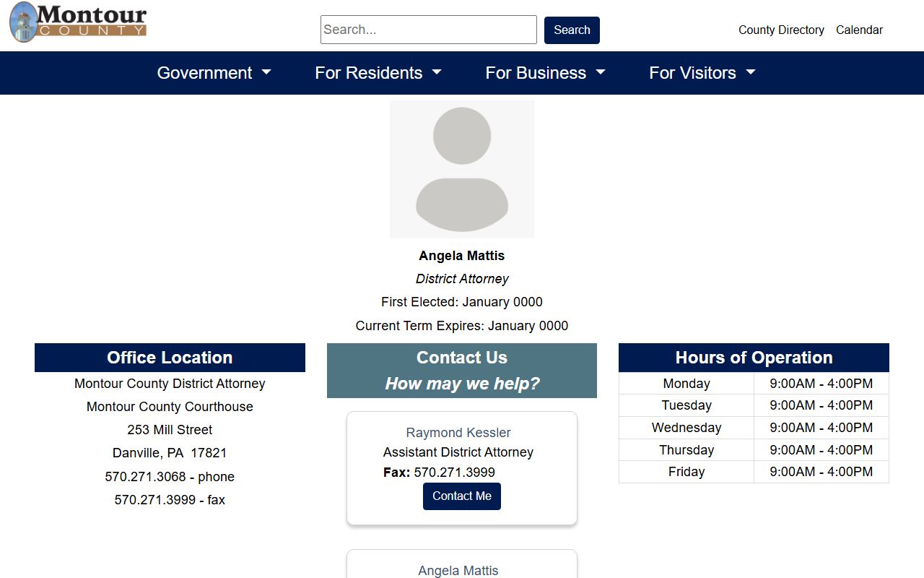Select Wednesday's 9:00AM - 4:00PM hours

[x=821, y=428]
